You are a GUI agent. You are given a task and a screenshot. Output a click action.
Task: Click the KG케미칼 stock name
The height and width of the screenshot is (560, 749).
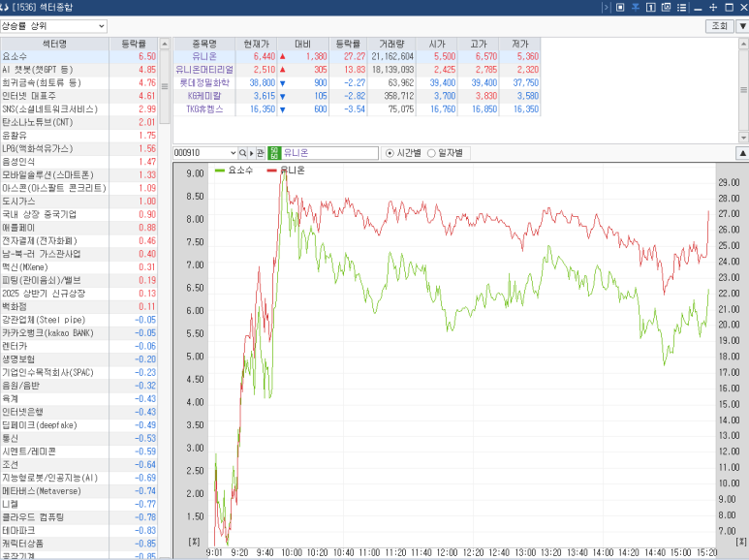(204, 96)
